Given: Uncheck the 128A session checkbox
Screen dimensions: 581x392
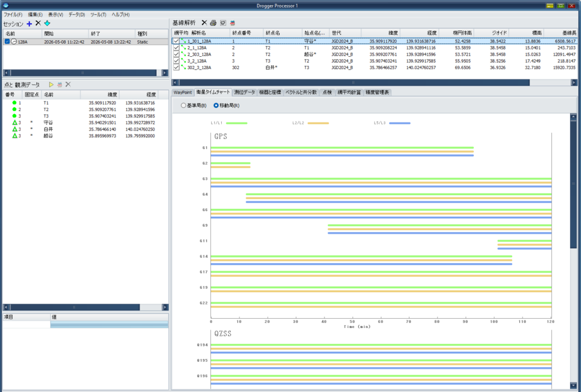Looking at the screenshot, I should pos(7,42).
